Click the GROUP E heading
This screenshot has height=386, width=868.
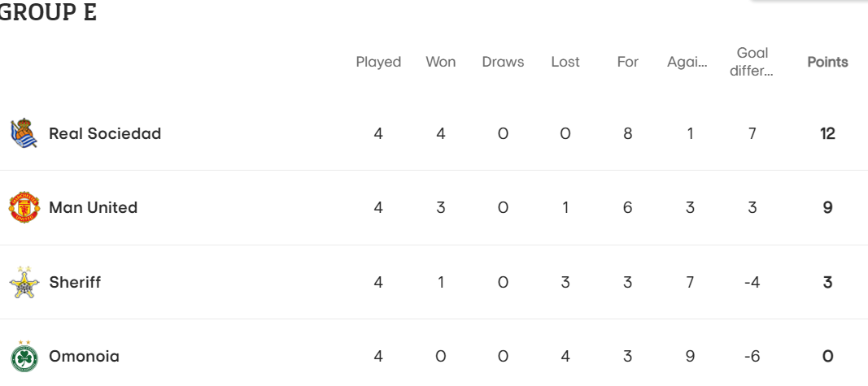[48, 11]
